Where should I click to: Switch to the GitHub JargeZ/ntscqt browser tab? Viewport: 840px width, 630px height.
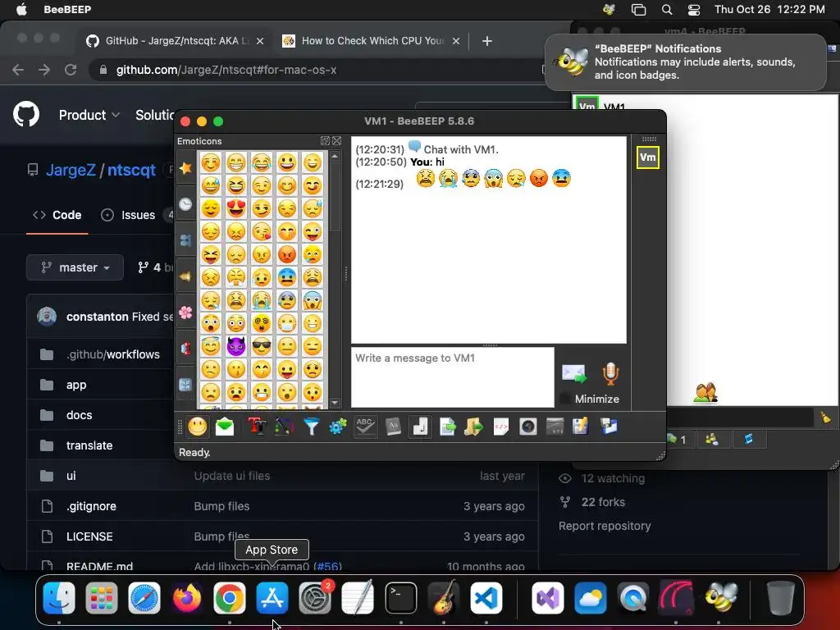pyautogui.click(x=175, y=41)
